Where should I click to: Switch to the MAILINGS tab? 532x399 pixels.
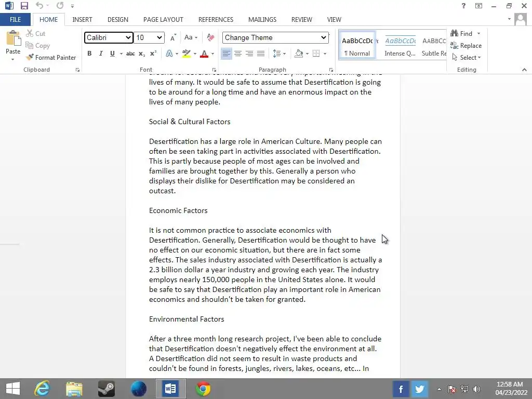tap(262, 20)
